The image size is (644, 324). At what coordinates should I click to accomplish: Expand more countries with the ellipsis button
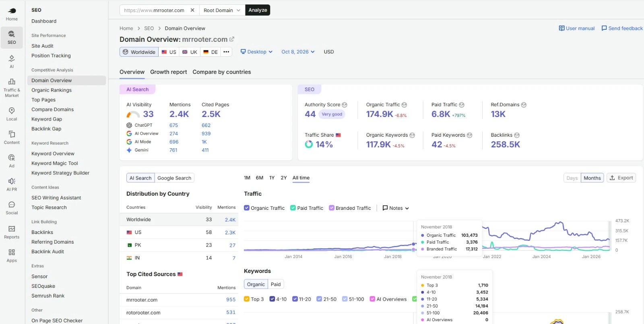(x=226, y=52)
